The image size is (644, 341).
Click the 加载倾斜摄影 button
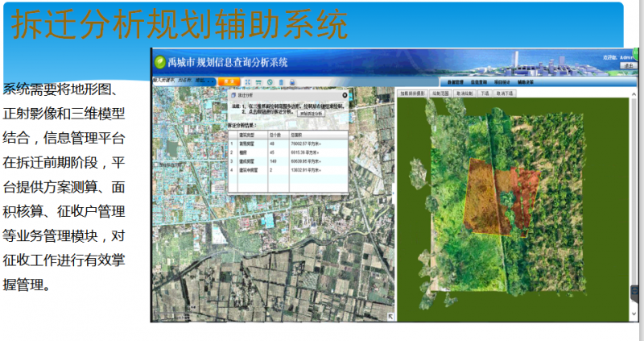pos(413,94)
